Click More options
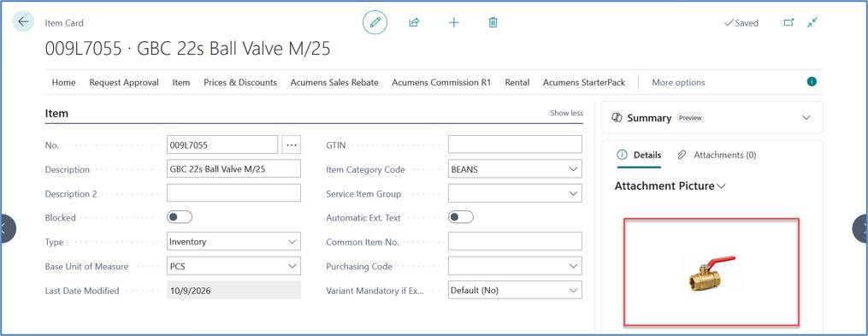The image size is (868, 336). 678,82
